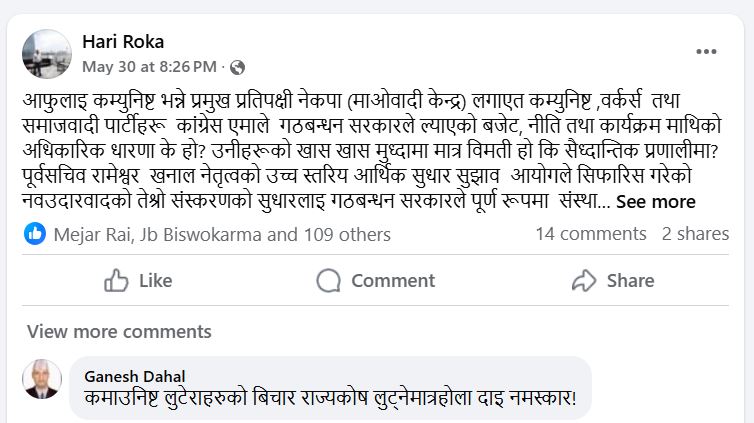View the 2 shares list
Image resolution: width=754 pixels, height=423 pixels.
(695, 234)
